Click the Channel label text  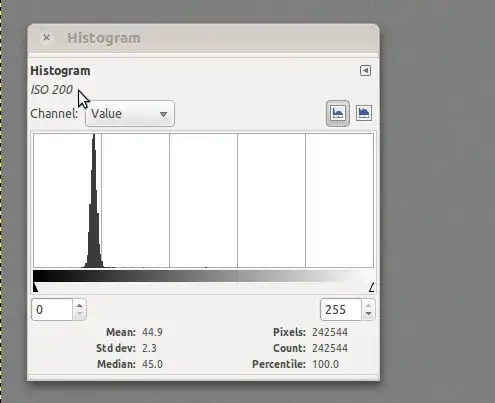54,114
